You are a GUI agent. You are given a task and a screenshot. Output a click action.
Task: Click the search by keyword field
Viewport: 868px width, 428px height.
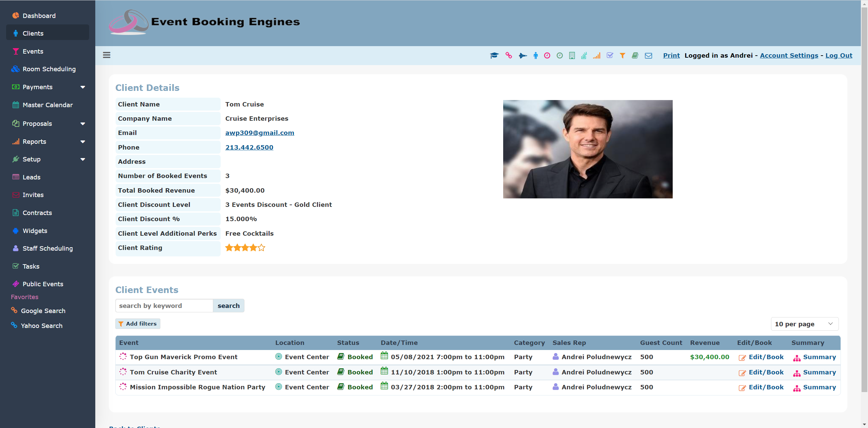pyautogui.click(x=164, y=306)
